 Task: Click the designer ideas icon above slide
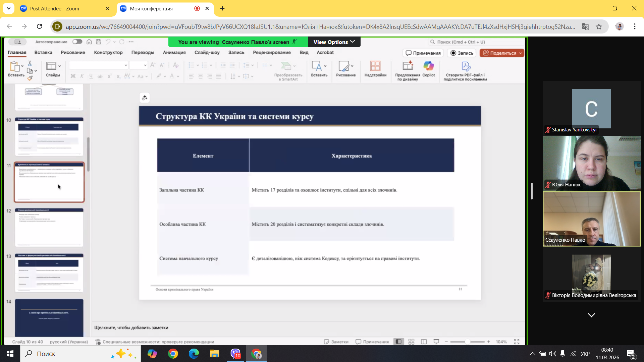(145, 98)
